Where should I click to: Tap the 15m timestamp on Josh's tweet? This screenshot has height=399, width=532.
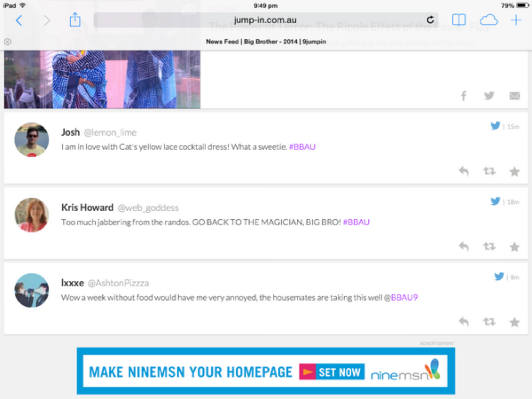point(513,127)
